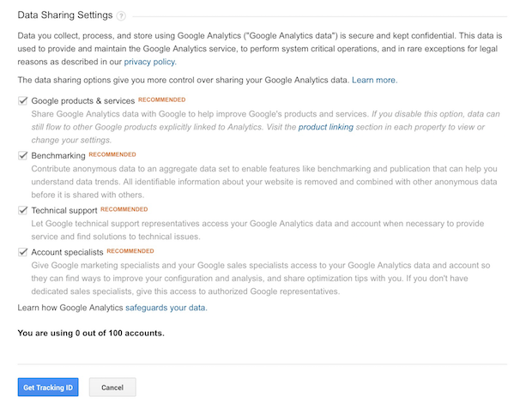Click the '0 out of 100 accounts' notice
Viewport: 532px width, 409px height.
pyautogui.click(x=91, y=333)
